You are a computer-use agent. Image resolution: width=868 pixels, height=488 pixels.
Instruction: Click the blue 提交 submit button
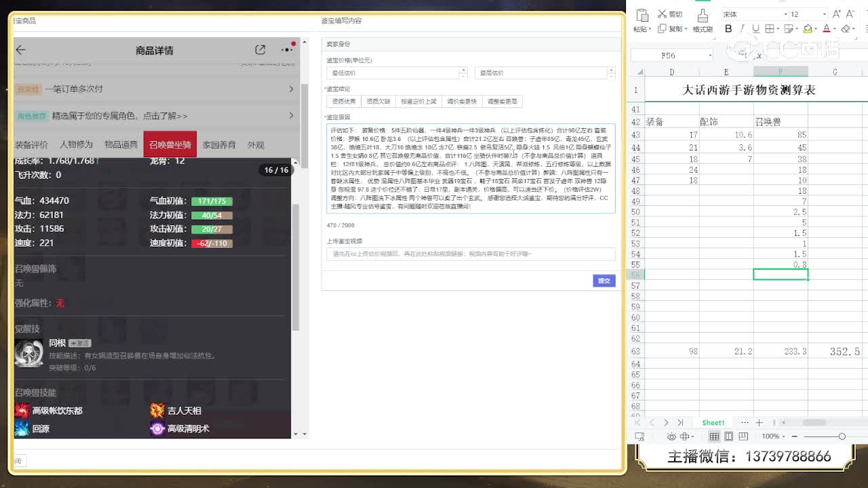pos(604,281)
